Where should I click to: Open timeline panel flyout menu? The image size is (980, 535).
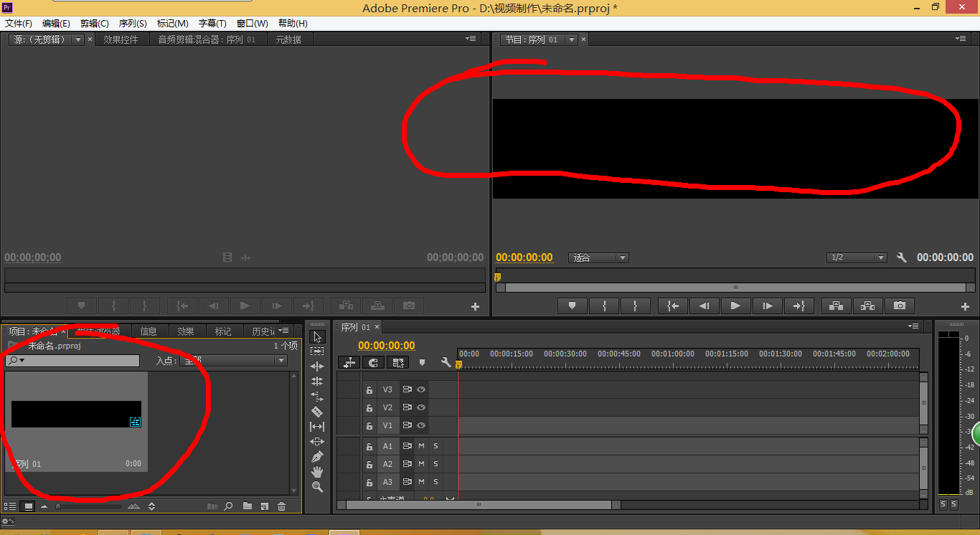913,326
